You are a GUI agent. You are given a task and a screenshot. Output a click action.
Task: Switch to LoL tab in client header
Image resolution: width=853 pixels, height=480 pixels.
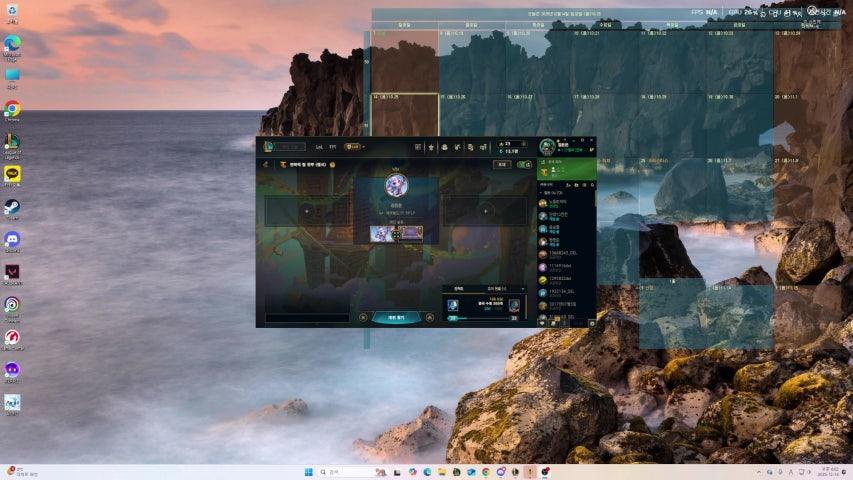(x=319, y=147)
